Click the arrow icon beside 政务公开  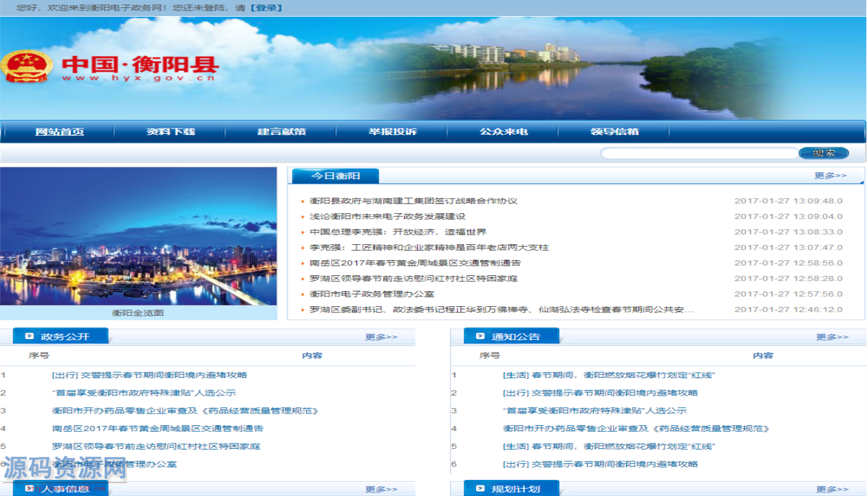29,336
